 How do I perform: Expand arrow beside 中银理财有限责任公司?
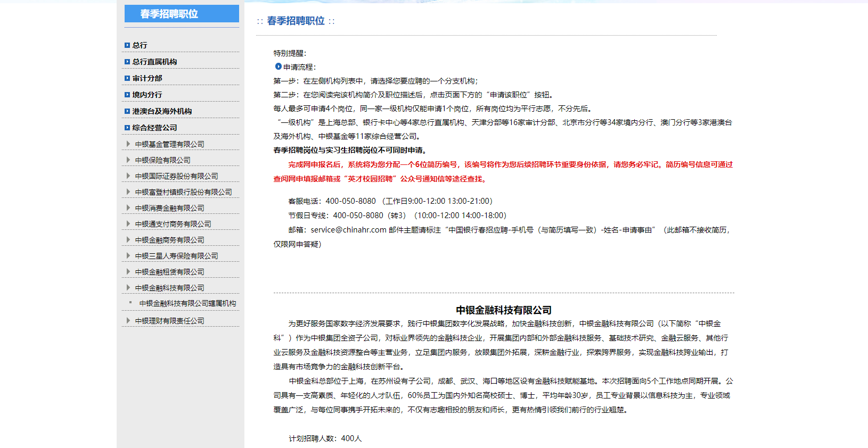128,320
